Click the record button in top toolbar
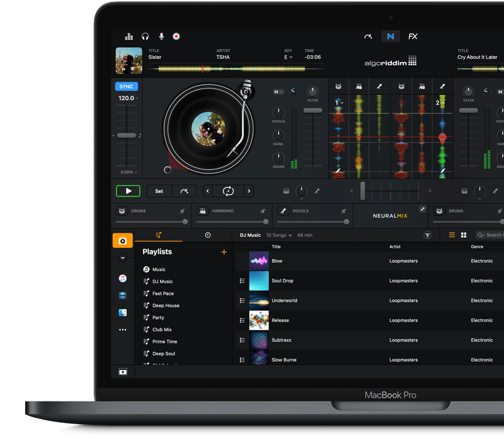 (176, 36)
